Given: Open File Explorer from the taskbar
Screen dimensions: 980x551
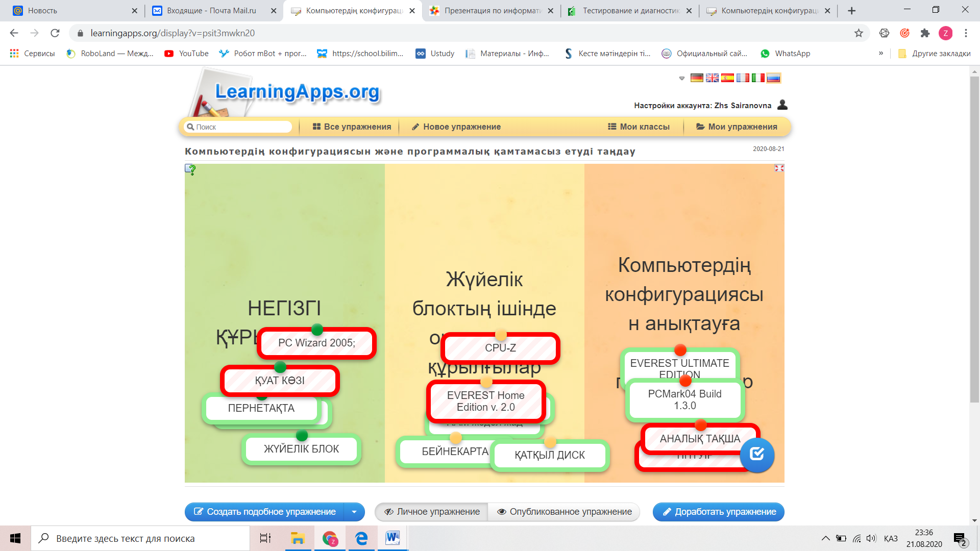Looking at the screenshot, I should click(298, 538).
